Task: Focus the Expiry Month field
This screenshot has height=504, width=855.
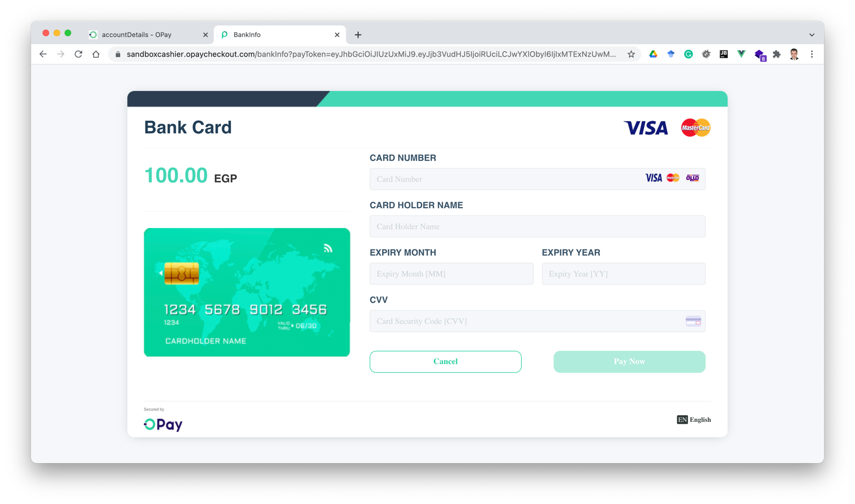Action: pyautogui.click(x=451, y=274)
